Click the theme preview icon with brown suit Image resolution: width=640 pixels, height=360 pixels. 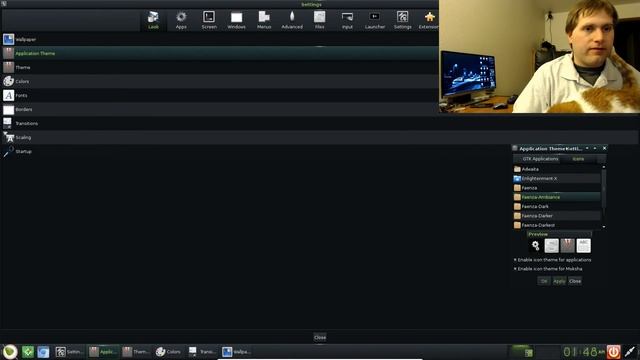567,246
